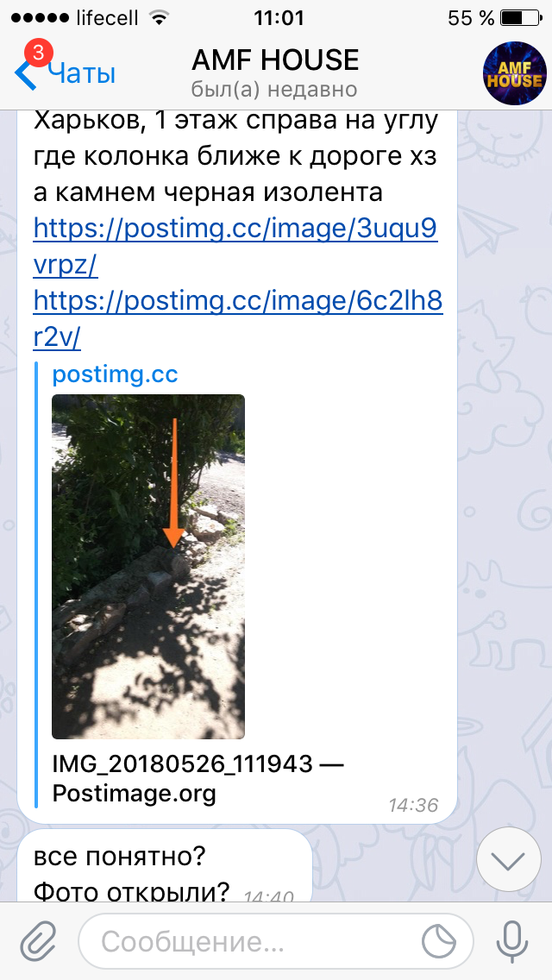Tap the 14:36 message timestamp
Viewport: 552px width, 980px height.
[x=413, y=805]
